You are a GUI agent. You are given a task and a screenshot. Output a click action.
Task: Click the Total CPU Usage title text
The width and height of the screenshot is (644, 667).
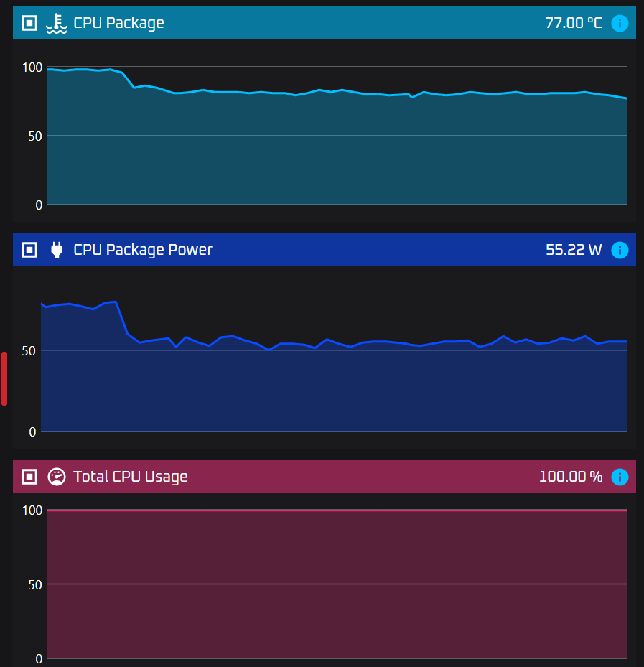pos(130,477)
